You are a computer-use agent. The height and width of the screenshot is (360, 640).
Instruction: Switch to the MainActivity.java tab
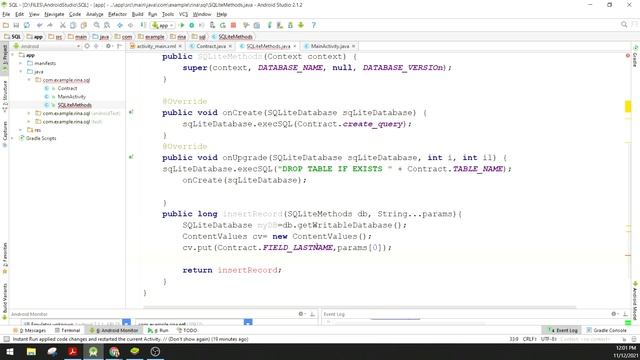[x=330, y=46]
